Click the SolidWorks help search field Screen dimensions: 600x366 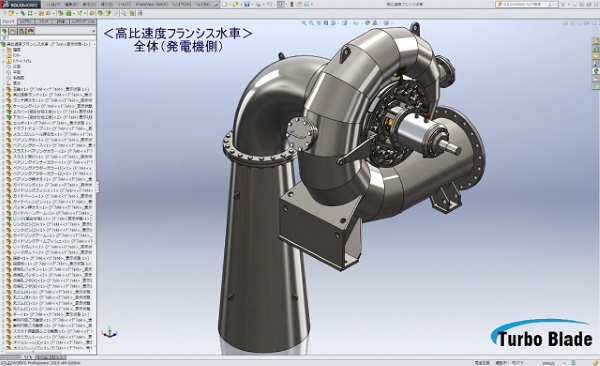click(527, 4)
